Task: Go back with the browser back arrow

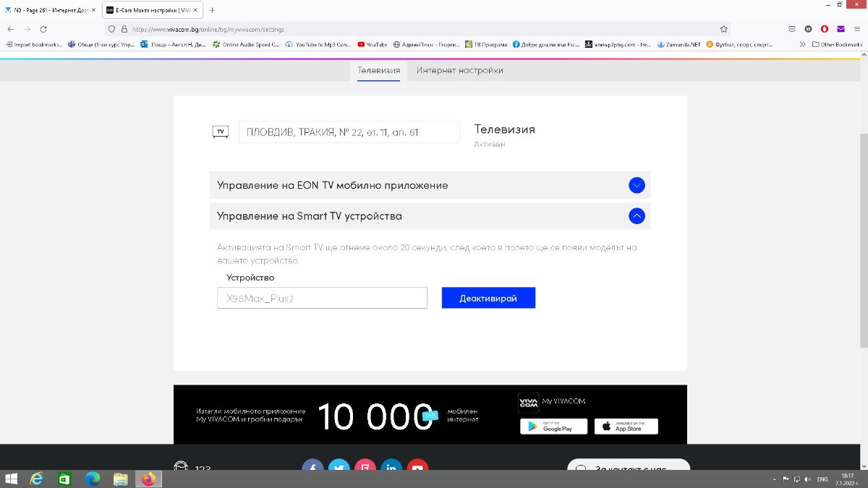Action: [9, 29]
